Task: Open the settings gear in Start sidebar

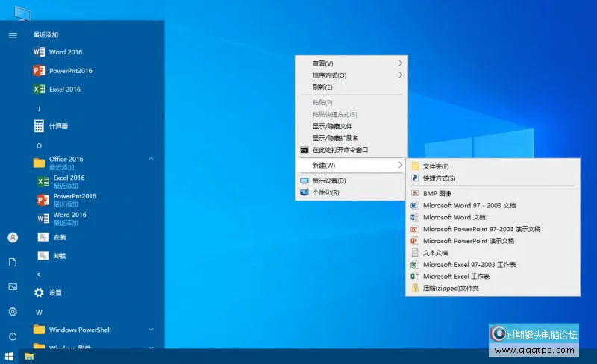Action: pos(13,311)
